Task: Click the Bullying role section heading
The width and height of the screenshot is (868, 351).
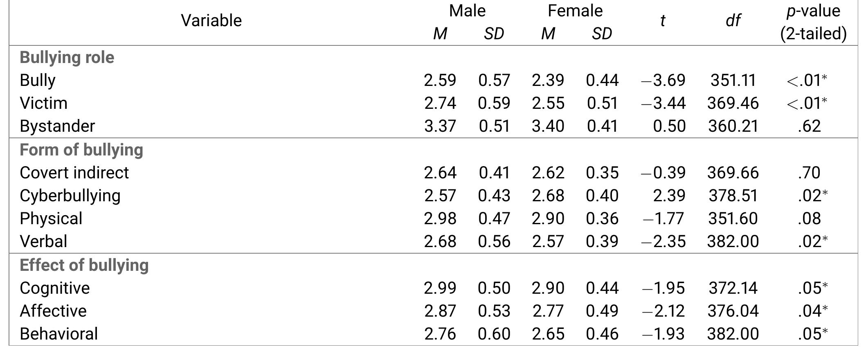Action: [x=67, y=57]
